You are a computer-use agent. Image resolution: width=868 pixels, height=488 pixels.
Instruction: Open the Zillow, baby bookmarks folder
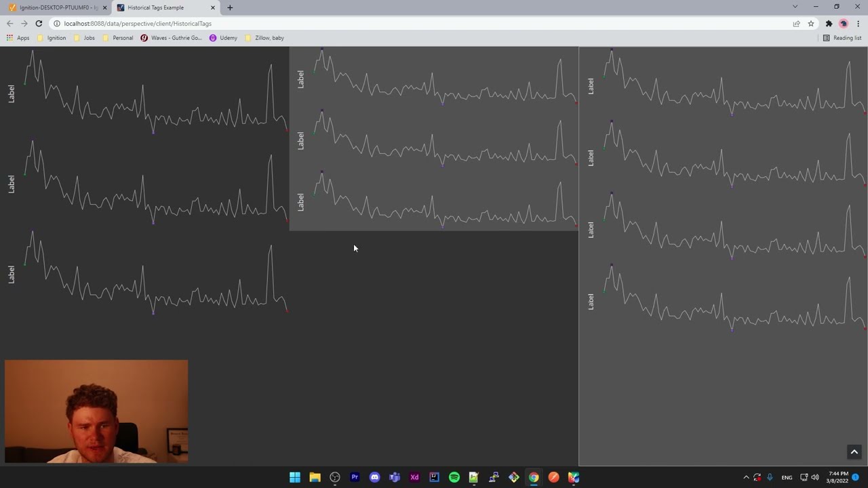coord(264,38)
